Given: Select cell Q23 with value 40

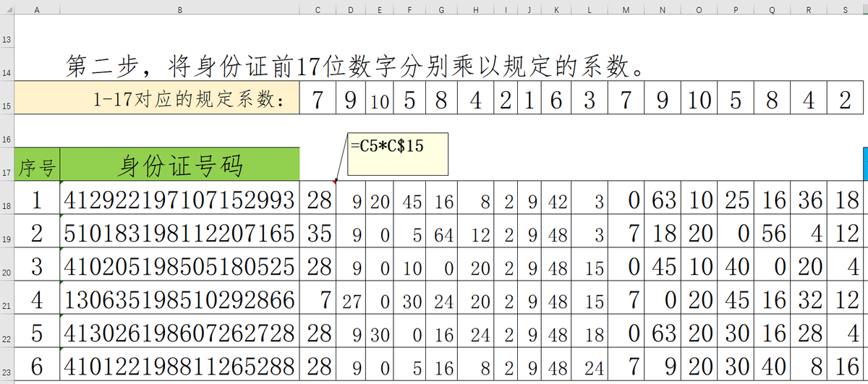Looking at the screenshot, I should (x=773, y=364).
